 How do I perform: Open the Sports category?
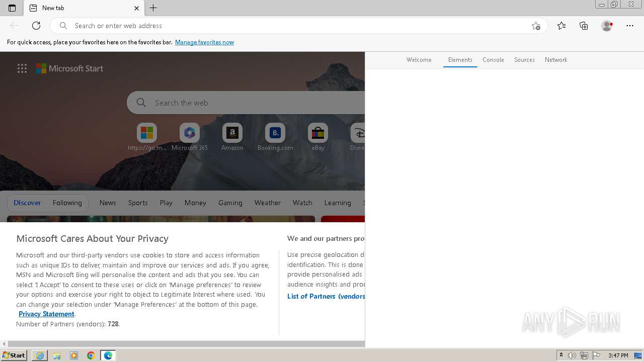pyautogui.click(x=138, y=203)
